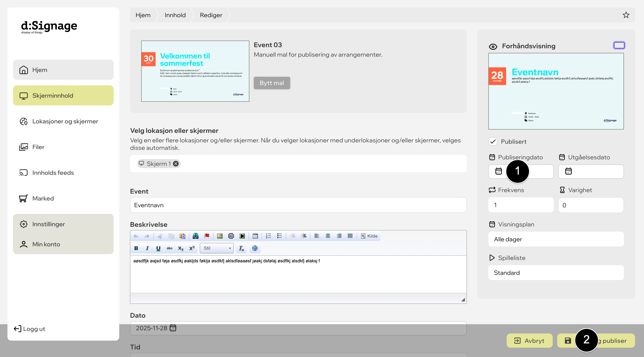
Task: Toggle italic formatting
Action: click(x=147, y=248)
